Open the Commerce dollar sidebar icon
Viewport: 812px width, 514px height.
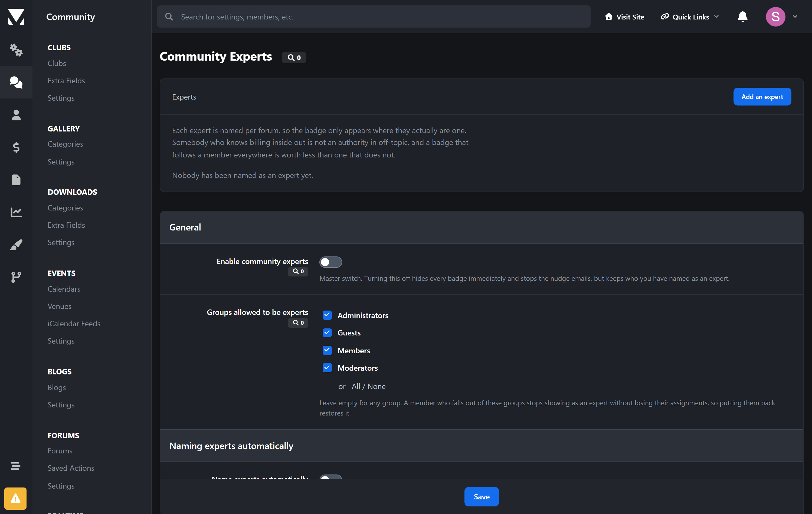[16, 147]
